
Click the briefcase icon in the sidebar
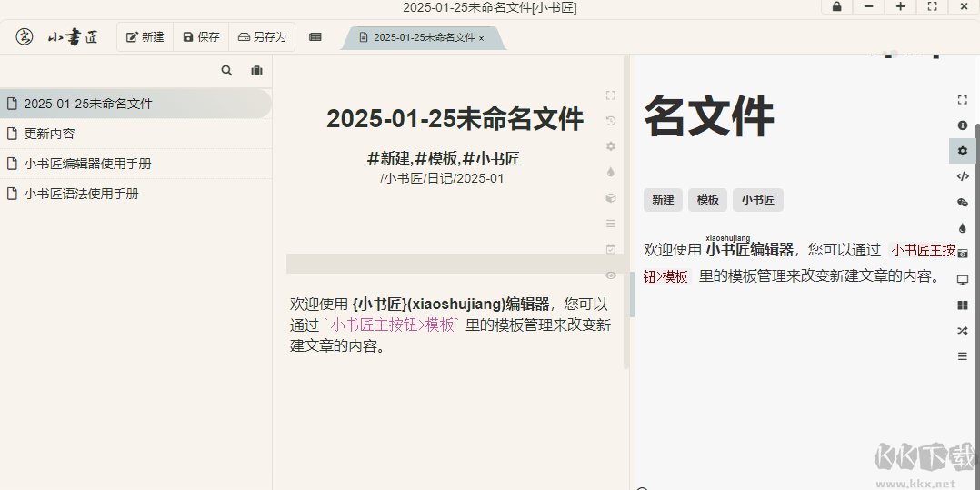click(x=256, y=71)
